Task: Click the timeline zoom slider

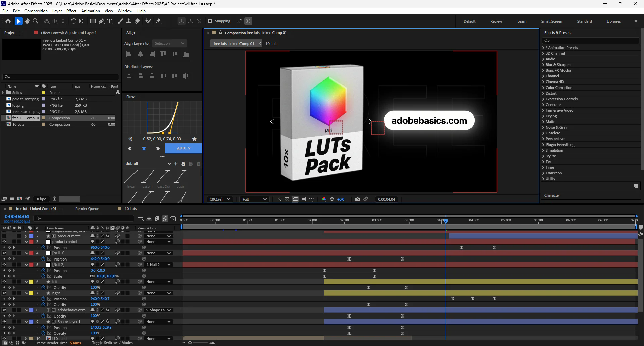Action: pyautogui.click(x=198, y=343)
